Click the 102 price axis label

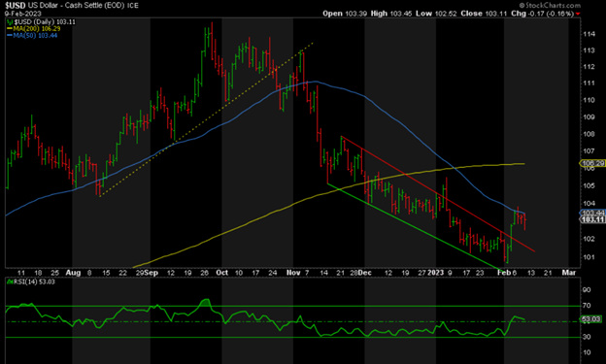click(x=589, y=239)
